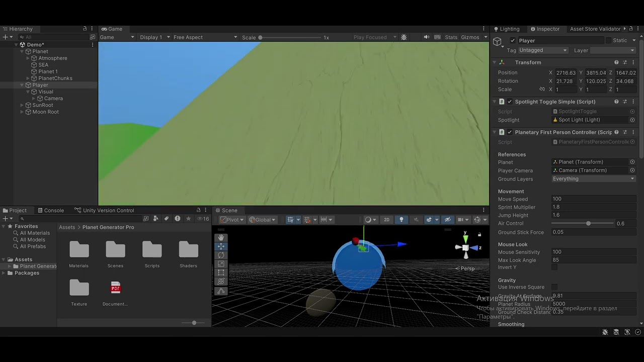This screenshot has width=644, height=362.
Task: Open the custom editor tools icon
Action: click(x=221, y=291)
